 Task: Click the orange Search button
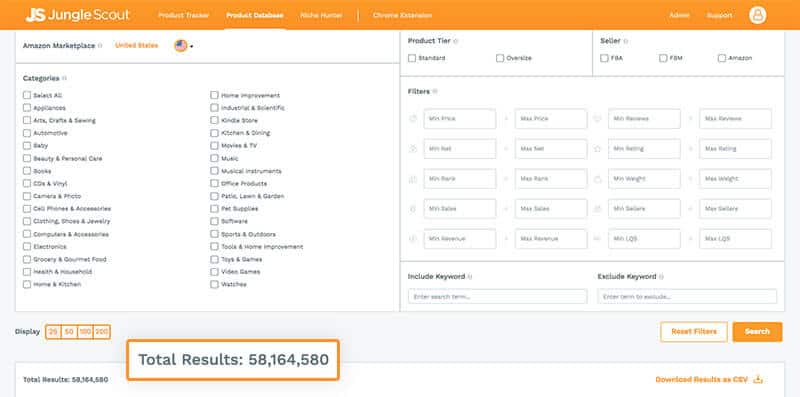point(757,332)
